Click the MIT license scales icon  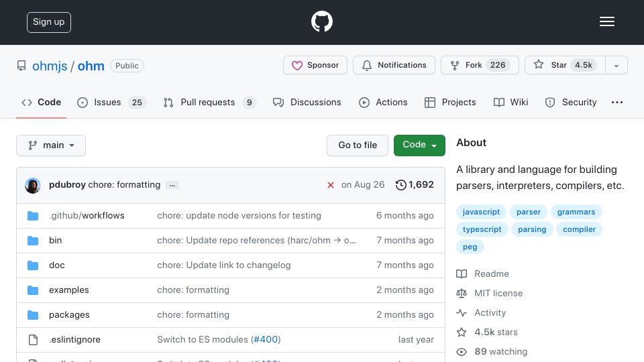[462, 294]
